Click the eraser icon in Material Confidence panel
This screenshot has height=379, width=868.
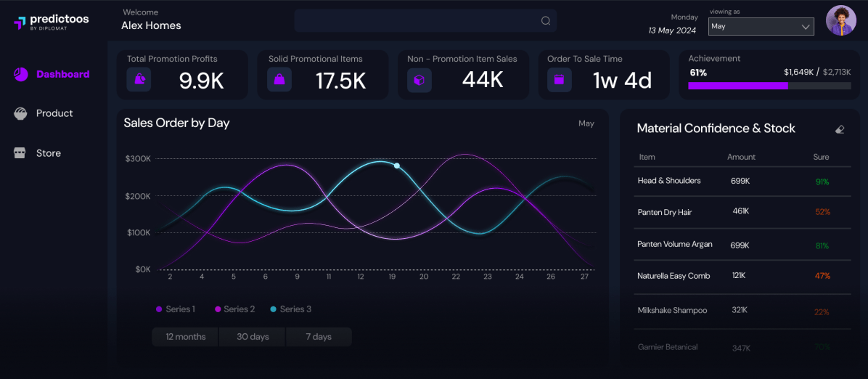pos(840,129)
